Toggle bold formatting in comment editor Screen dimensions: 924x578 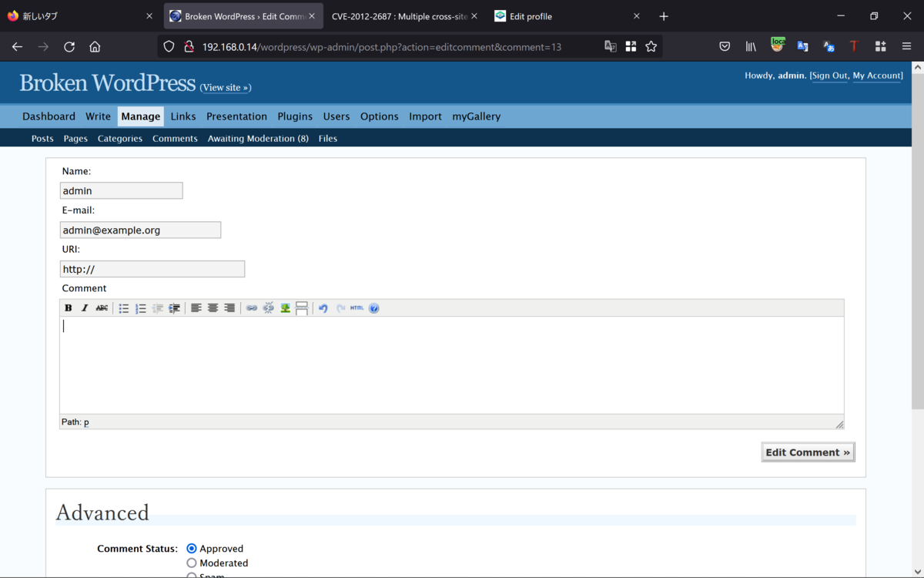click(x=69, y=308)
